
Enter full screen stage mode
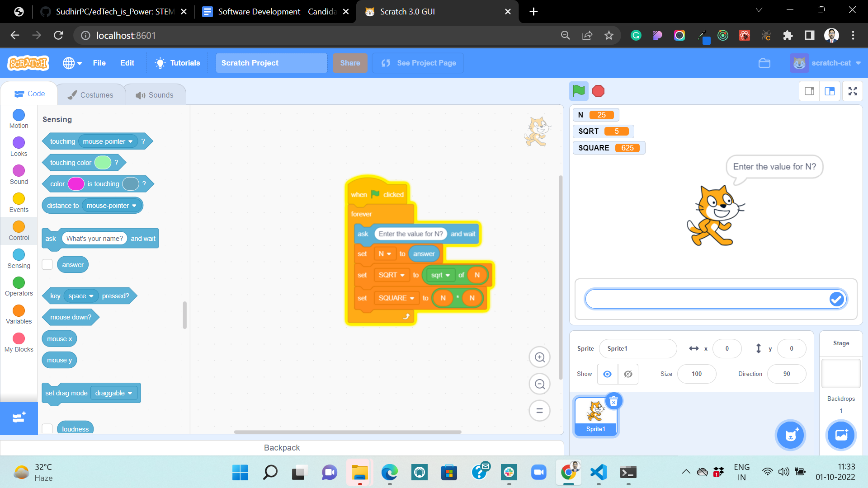coord(853,91)
